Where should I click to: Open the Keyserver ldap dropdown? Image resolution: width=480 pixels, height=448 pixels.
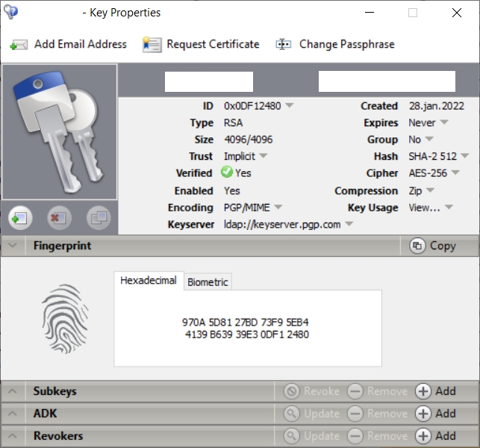349,225
